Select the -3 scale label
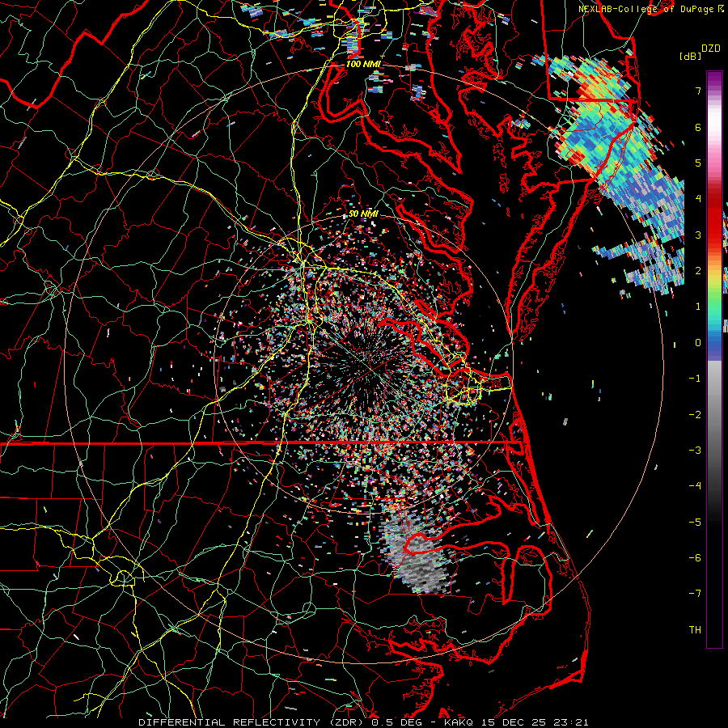 click(x=695, y=451)
